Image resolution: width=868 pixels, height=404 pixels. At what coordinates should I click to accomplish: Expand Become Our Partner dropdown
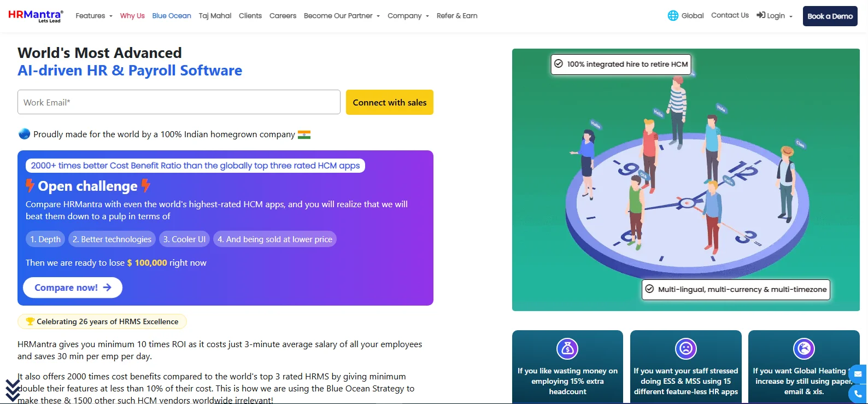[342, 16]
